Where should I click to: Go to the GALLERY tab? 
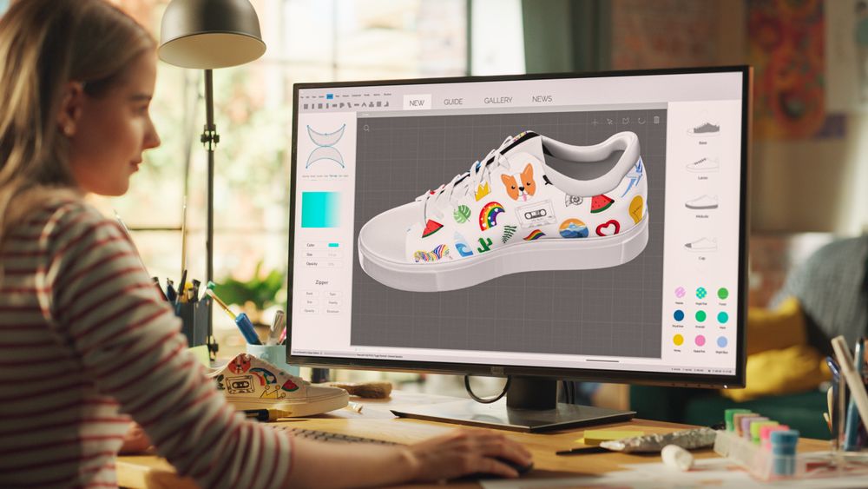[497, 100]
